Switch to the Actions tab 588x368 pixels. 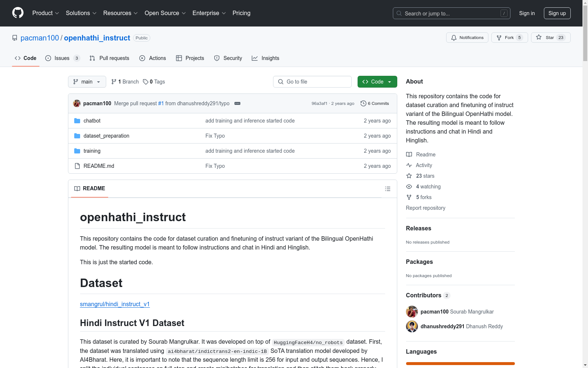pos(153,58)
